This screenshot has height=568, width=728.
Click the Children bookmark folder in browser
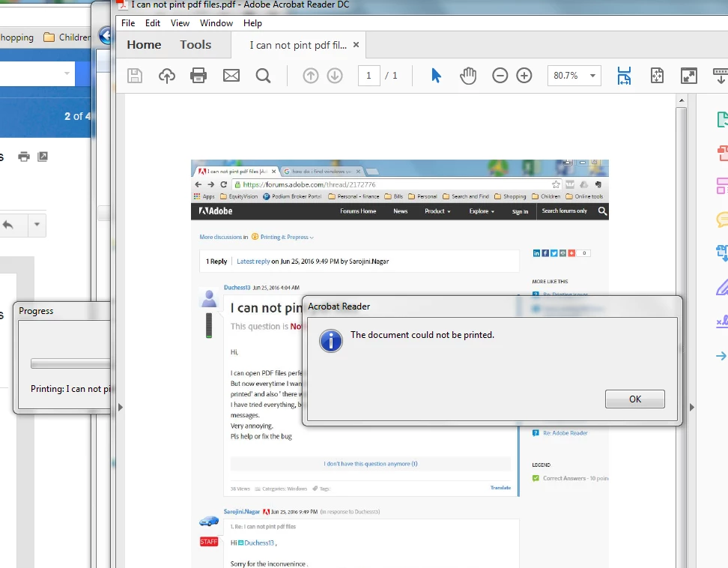[67, 37]
